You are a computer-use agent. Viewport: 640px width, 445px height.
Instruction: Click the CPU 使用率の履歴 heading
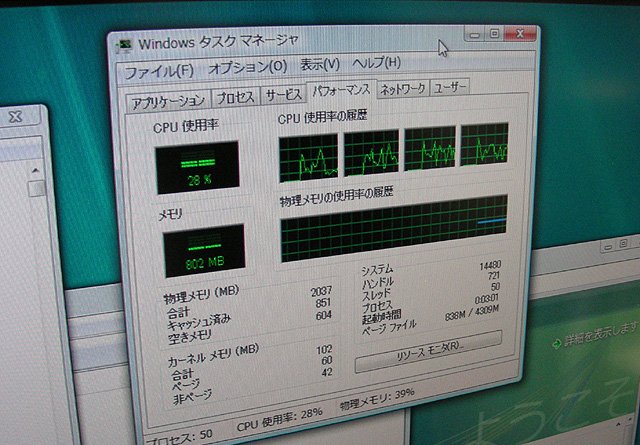pos(322,117)
